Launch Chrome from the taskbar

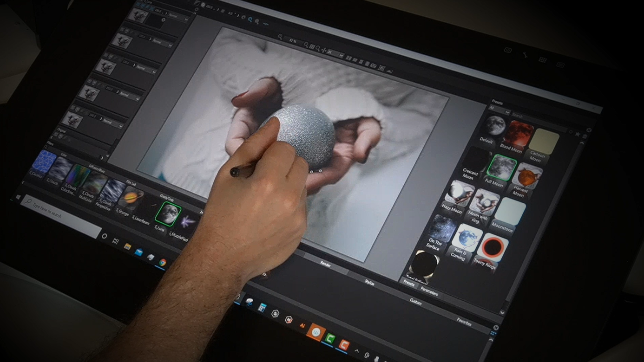tap(163, 263)
